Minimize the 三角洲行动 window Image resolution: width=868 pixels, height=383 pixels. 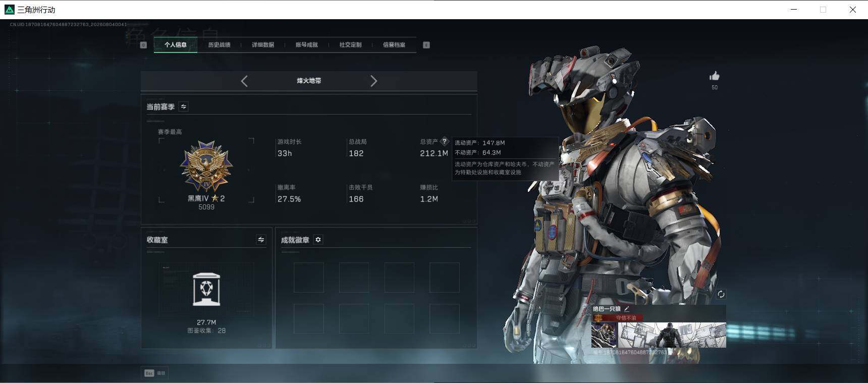pos(794,10)
